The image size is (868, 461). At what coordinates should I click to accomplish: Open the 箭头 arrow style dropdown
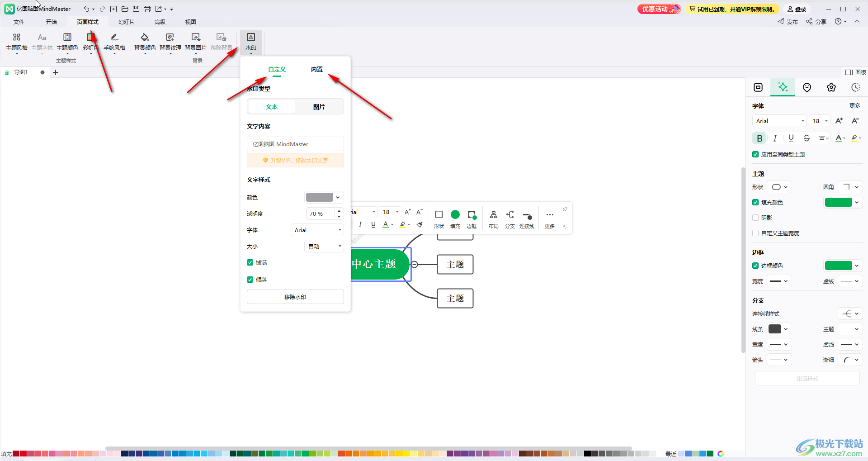779,360
